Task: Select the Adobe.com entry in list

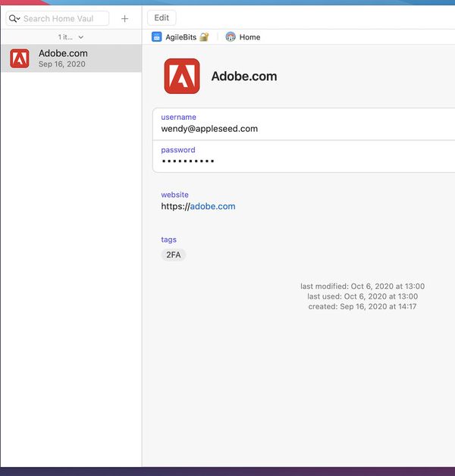Action: (71, 58)
